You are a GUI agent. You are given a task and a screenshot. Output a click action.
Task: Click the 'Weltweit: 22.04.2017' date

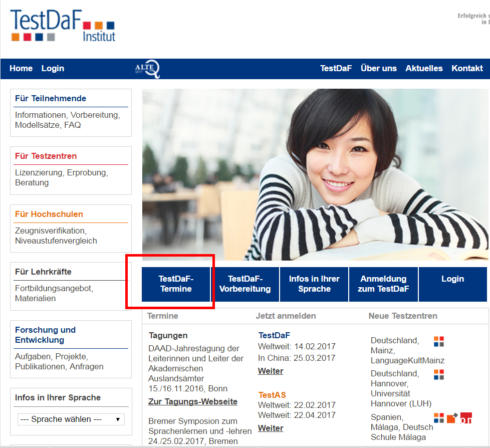[x=297, y=415]
